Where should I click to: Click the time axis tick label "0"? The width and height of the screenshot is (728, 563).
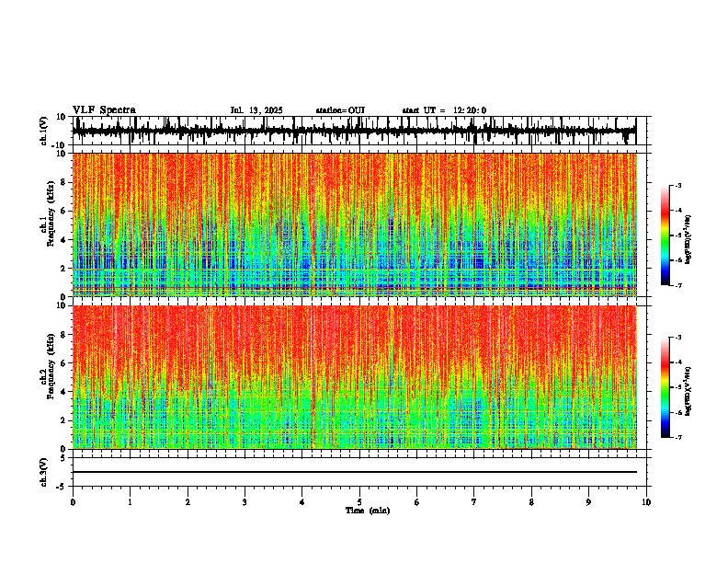click(x=73, y=502)
